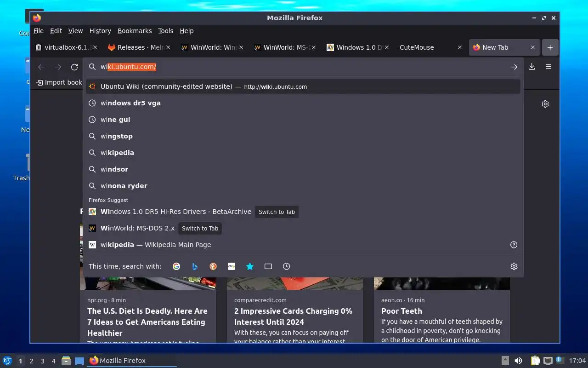This screenshot has height=368, width=588.
Task: Search this time with Bing icon
Action: coord(195,266)
